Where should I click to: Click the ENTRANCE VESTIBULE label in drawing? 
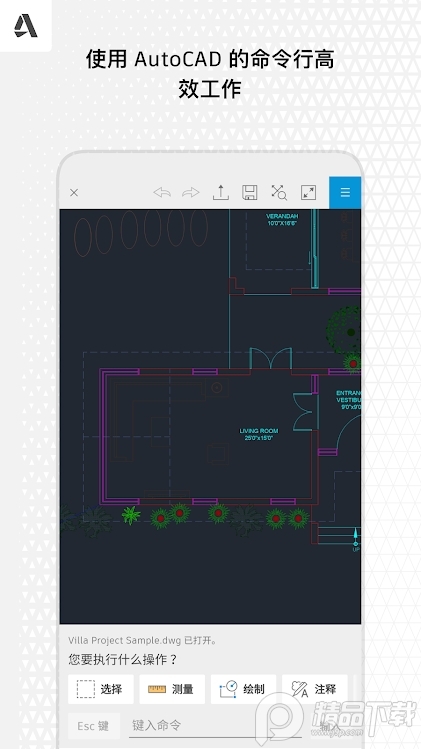[x=348, y=400]
